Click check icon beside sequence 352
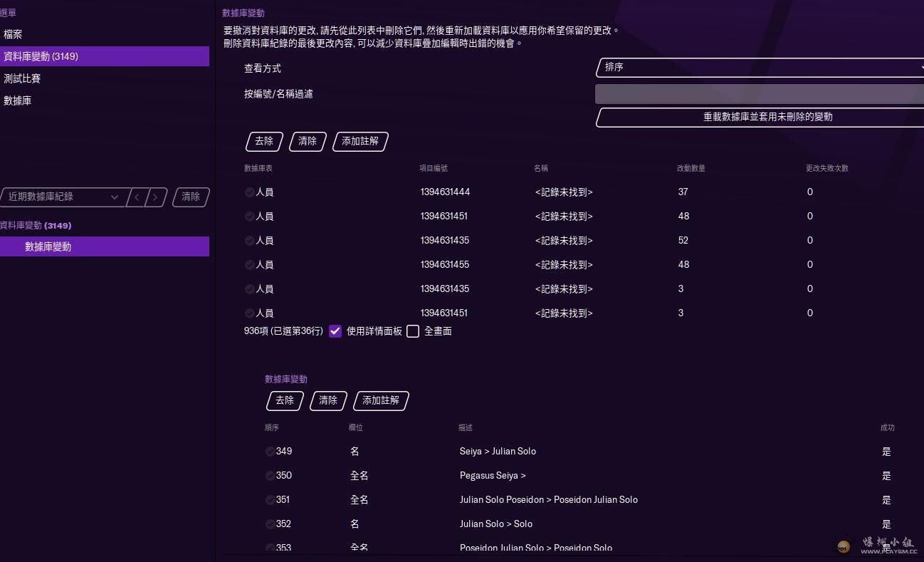924x562 pixels. (270, 524)
